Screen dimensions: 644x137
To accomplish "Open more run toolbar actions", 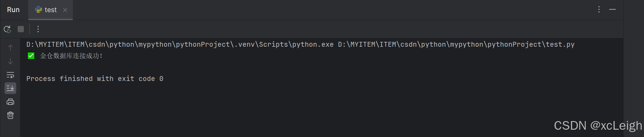I will tap(38, 29).
